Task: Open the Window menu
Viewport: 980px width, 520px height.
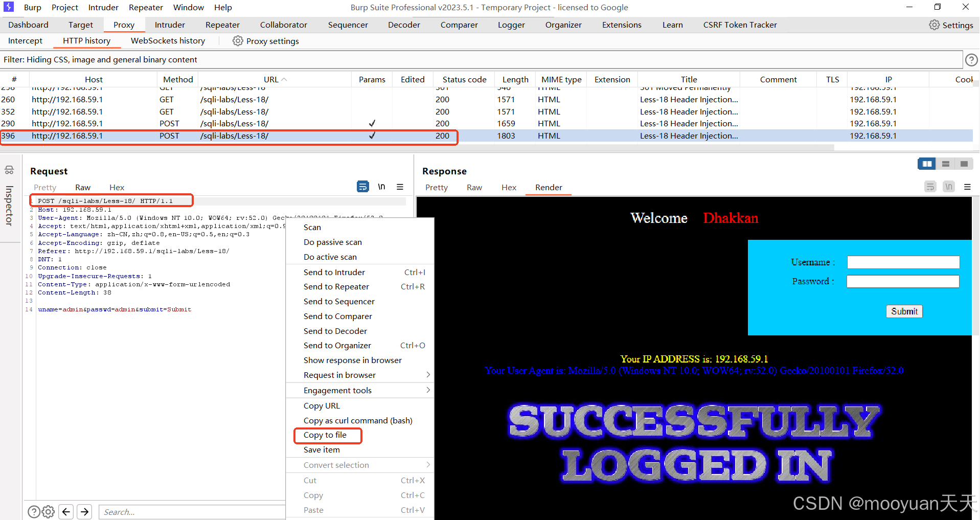Action: 189,7
